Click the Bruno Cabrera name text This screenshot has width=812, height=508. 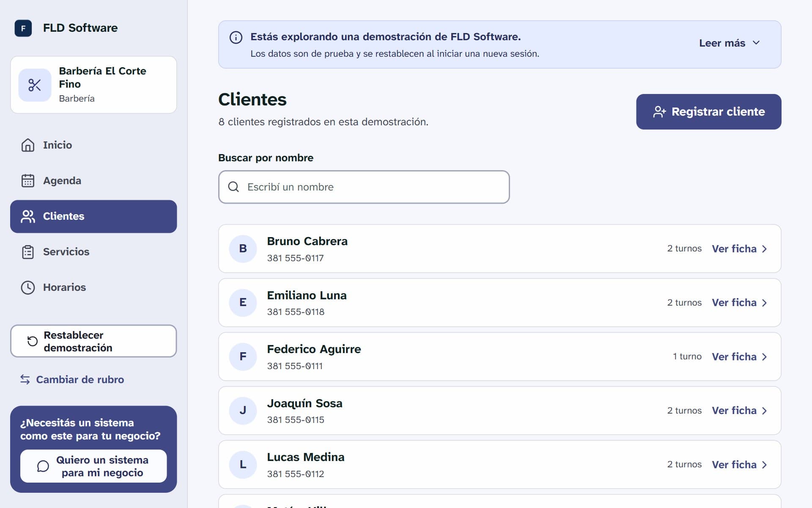tap(307, 241)
